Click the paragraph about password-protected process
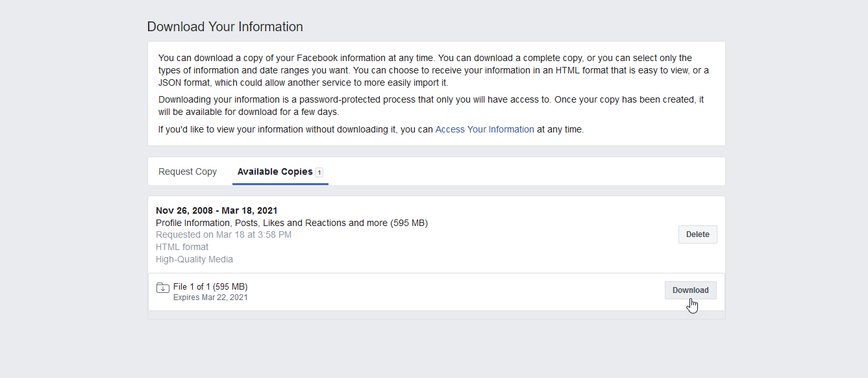The height and width of the screenshot is (378, 868). click(431, 106)
